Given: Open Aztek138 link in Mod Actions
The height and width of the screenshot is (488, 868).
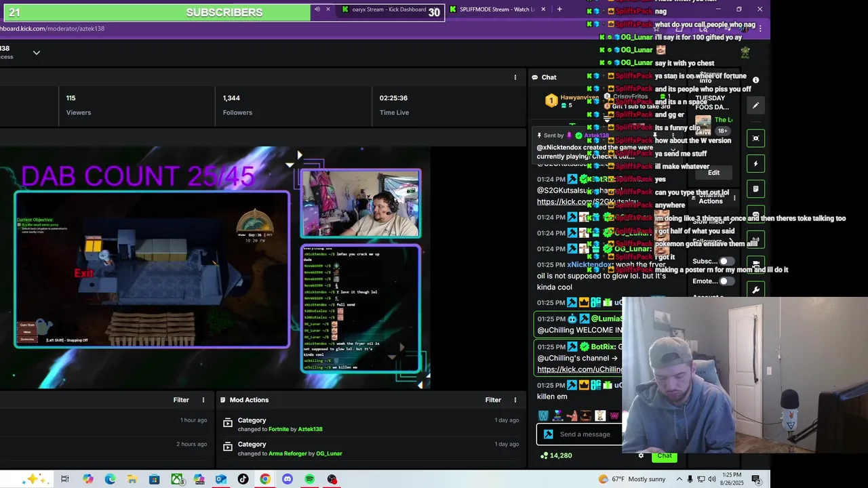Looking at the screenshot, I should tap(311, 429).
